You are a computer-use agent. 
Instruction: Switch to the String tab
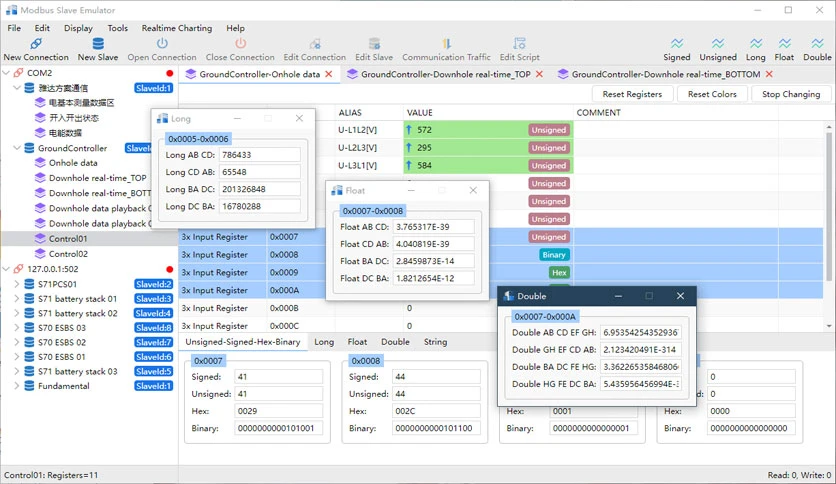(435, 342)
